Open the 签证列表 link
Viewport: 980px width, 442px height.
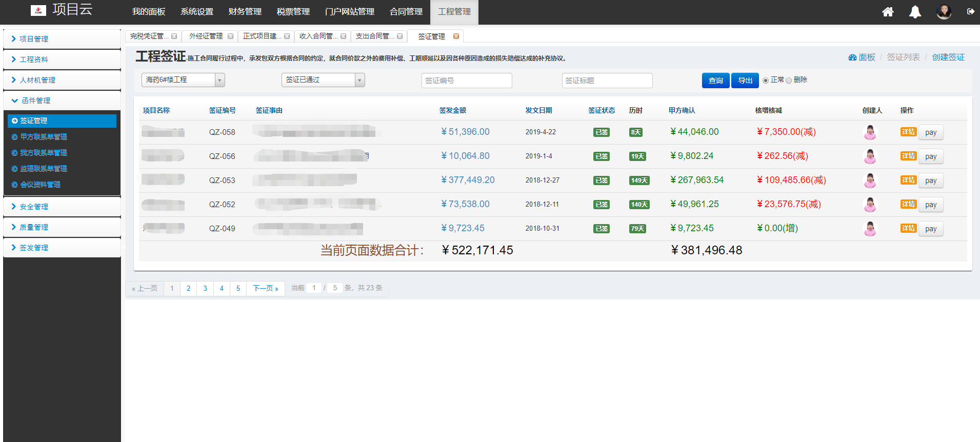tap(904, 57)
